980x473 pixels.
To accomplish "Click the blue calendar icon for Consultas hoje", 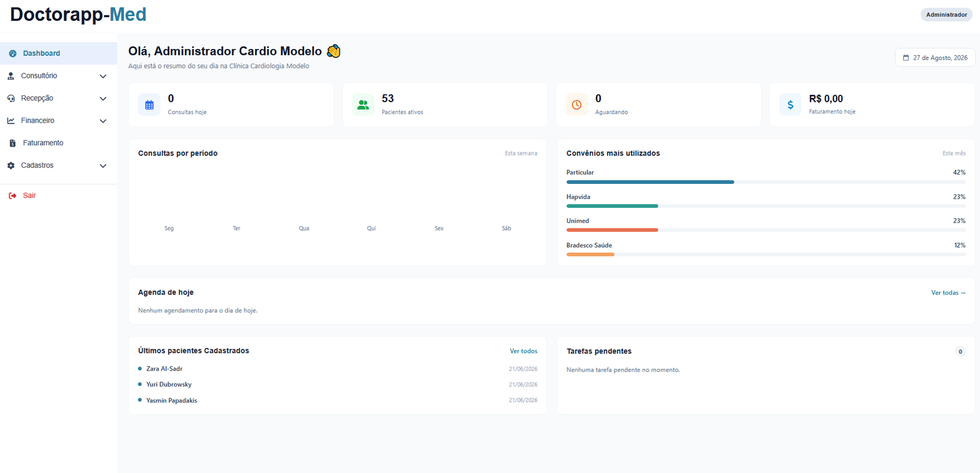I will 149,105.
